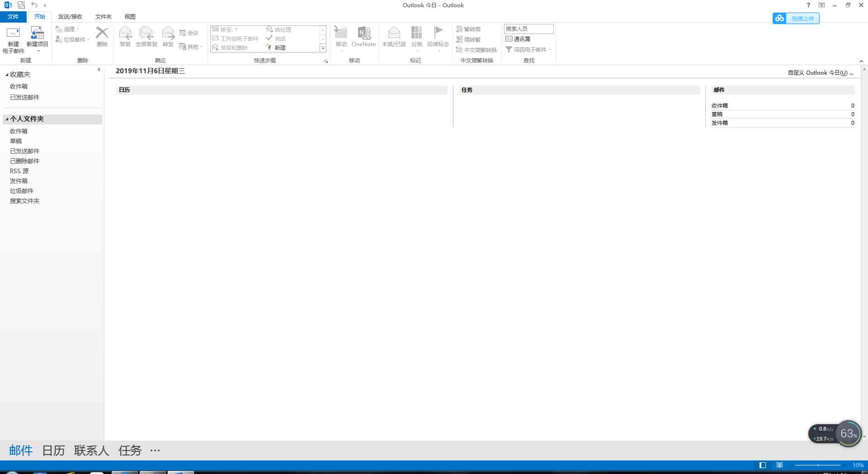Collapse the folder pane with arrow
The image size is (868, 474).
[x=99, y=70]
